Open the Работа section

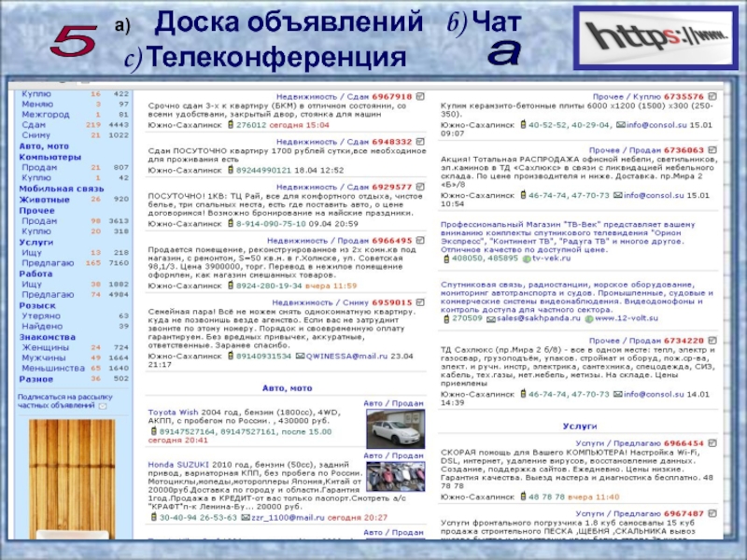pos(35,273)
